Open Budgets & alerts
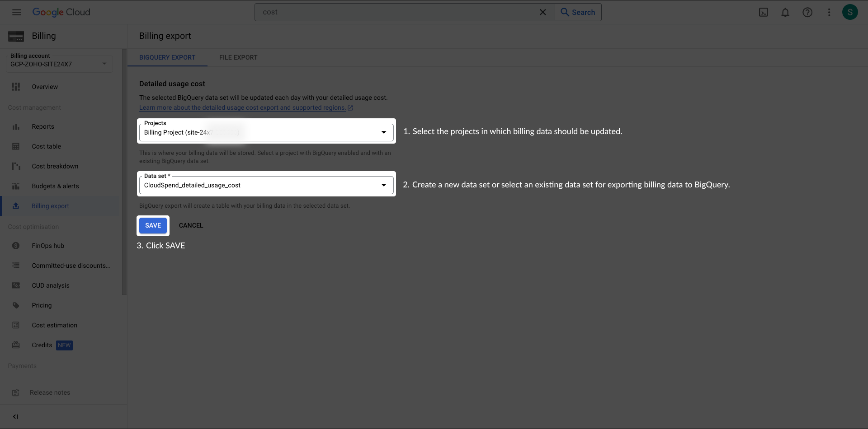Viewport: 868px width, 429px height. pyautogui.click(x=55, y=186)
